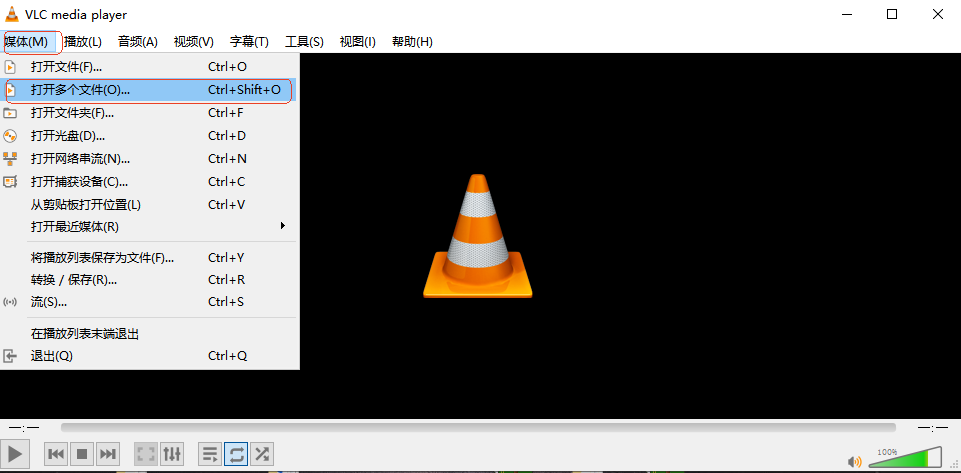Click the Play button
Image resolution: width=961 pixels, height=473 pixels.
point(15,454)
